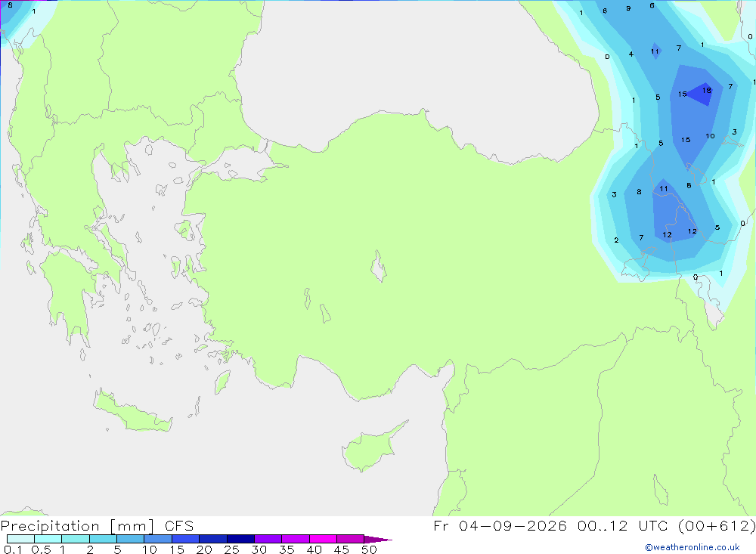Click the darkest blue precipitation maximum area
Screen dimensions: 756x554
click(702, 94)
